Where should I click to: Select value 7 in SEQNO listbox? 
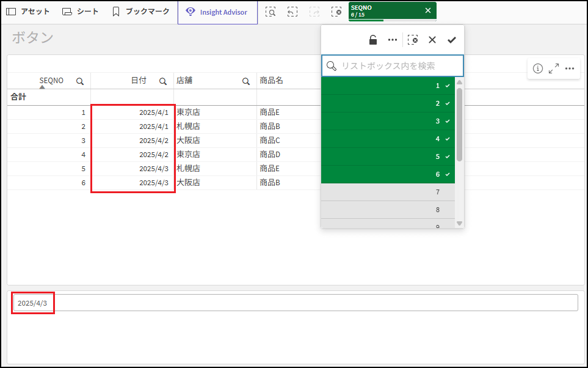388,192
